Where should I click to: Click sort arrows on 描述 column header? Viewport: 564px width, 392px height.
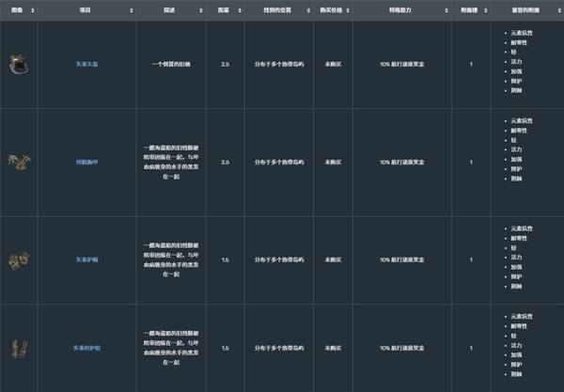click(196, 10)
